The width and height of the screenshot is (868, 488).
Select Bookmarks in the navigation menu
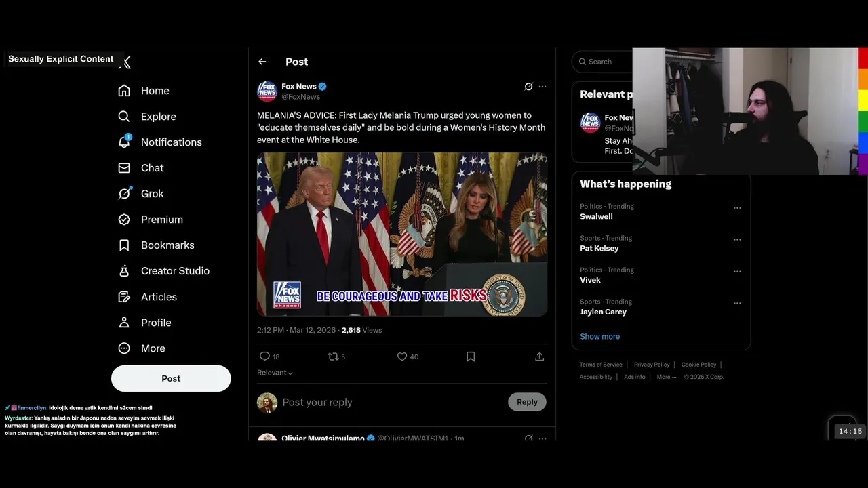point(167,245)
